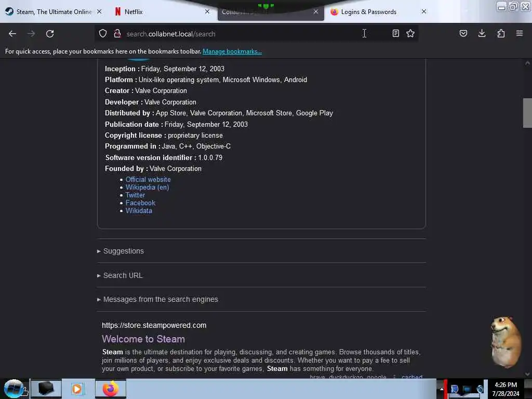Open the Official website link
The height and width of the screenshot is (399, 532).
(x=148, y=179)
